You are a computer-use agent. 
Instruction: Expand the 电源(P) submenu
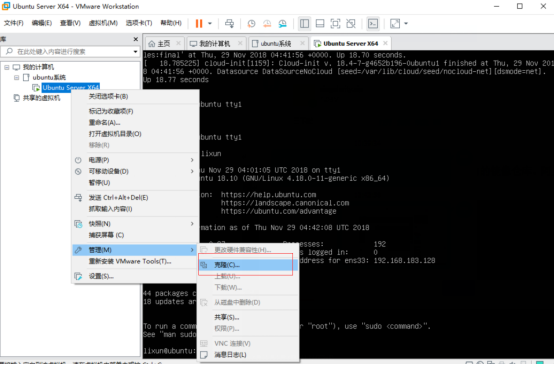(135, 160)
